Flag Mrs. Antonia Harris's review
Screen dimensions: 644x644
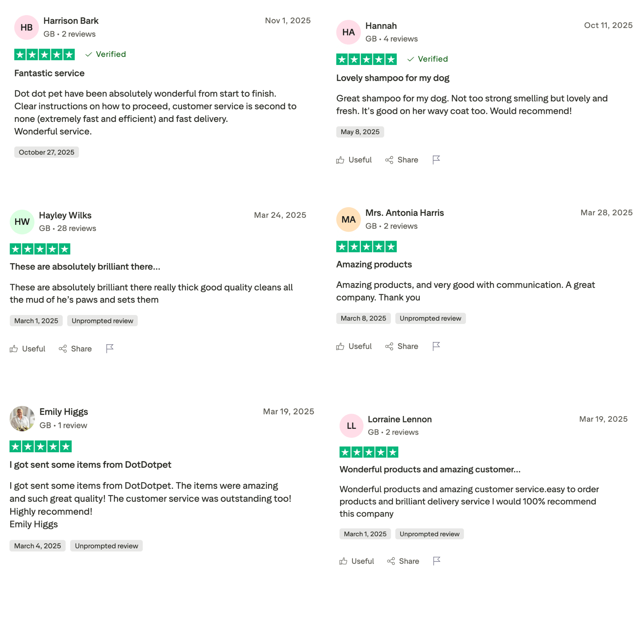click(436, 346)
